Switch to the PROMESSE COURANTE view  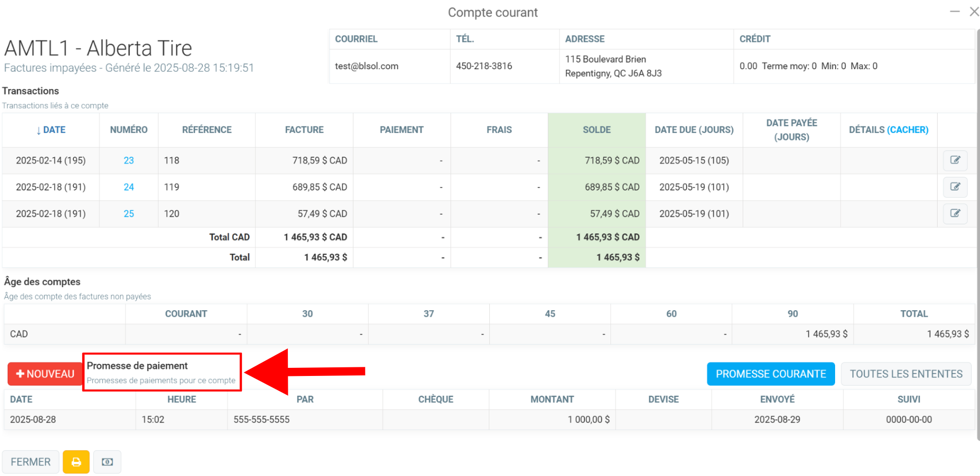770,374
